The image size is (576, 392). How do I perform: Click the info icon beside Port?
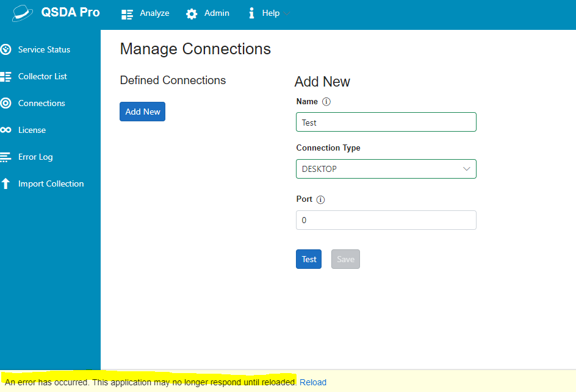pos(320,200)
